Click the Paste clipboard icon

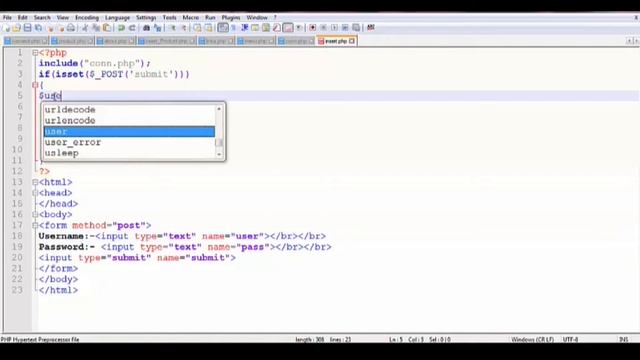point(107,28)
